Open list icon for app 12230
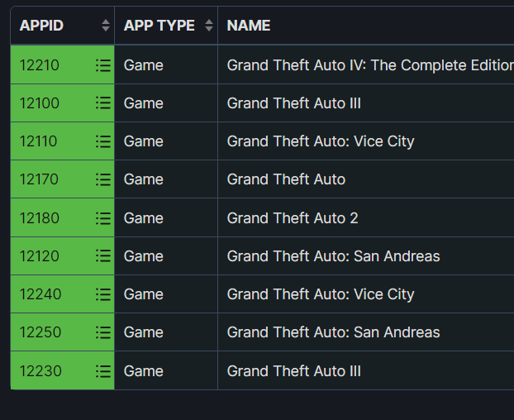The height and width of the screenshot is (420, 514). coord(103,371)
